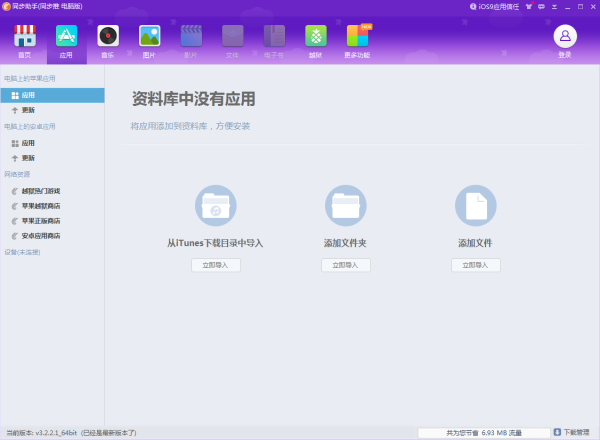Image resolution: width=600 pixels, height=440 pixels.
Task: Open 苹果正版商店 in sidebar
Action: click(40, 220)
